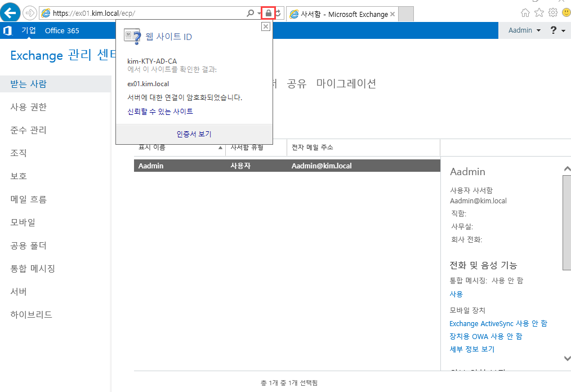Open 조직 in the sidebar
The height and width of the screenshot is (392, 571).
(x=19, y=153)
